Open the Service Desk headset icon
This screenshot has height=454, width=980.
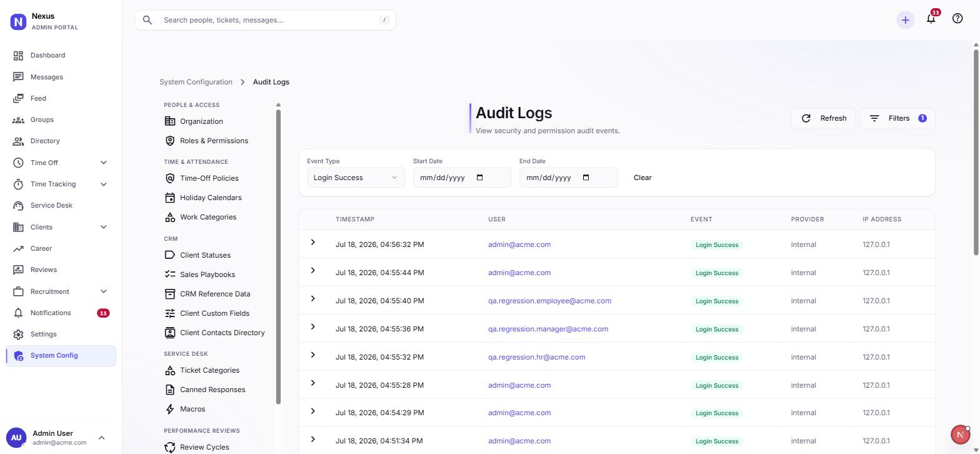pyautogui.click(x=18, y=206)
